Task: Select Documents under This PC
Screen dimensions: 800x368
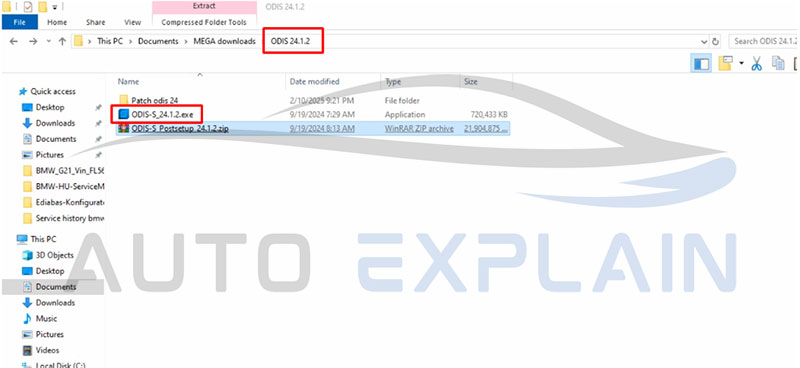Action: [56, 287]
